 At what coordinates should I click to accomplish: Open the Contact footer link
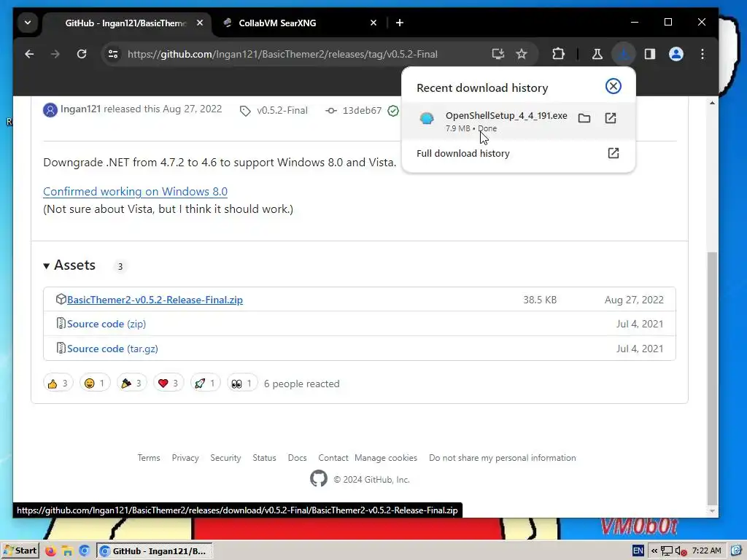coord(333,458)
